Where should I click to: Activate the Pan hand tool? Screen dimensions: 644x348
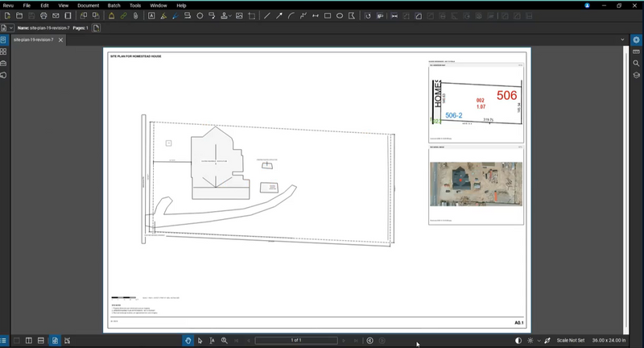click(188, 341)
